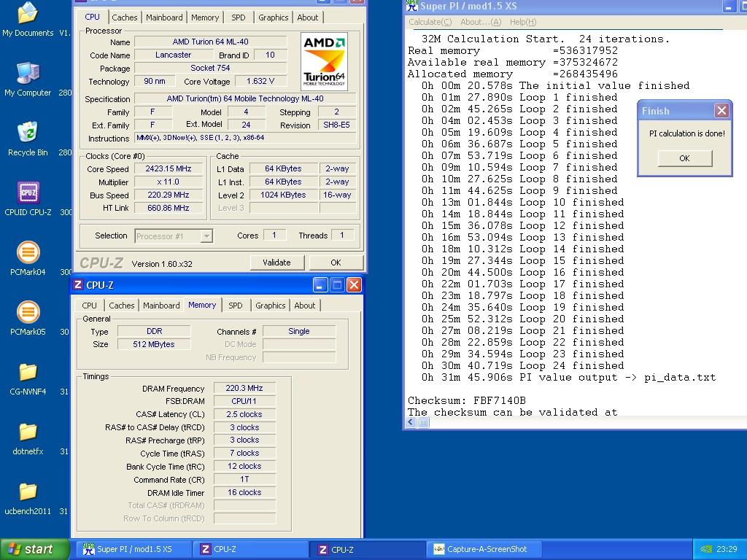Image resolution: width=747 pixels, height=560 pixels.
Task: Open the Processor #1 selection dropdown
Action: (x=206, y=236)
